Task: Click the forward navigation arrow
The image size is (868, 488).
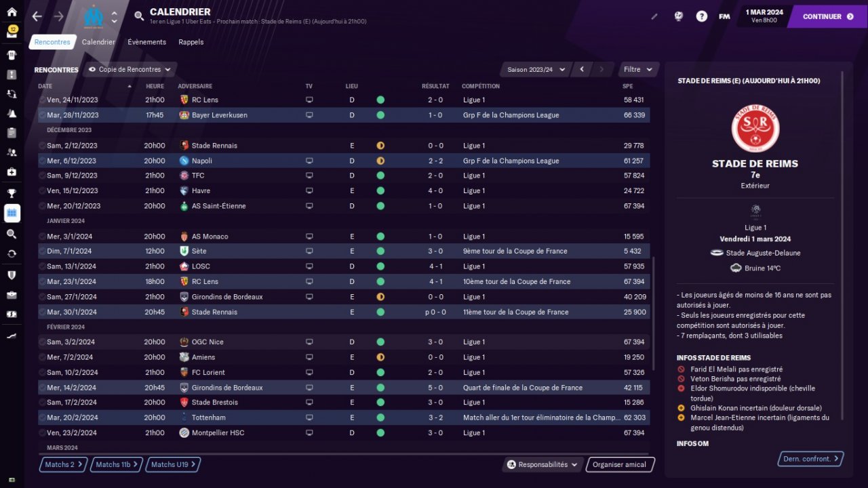Action: (x=58, y=16)
